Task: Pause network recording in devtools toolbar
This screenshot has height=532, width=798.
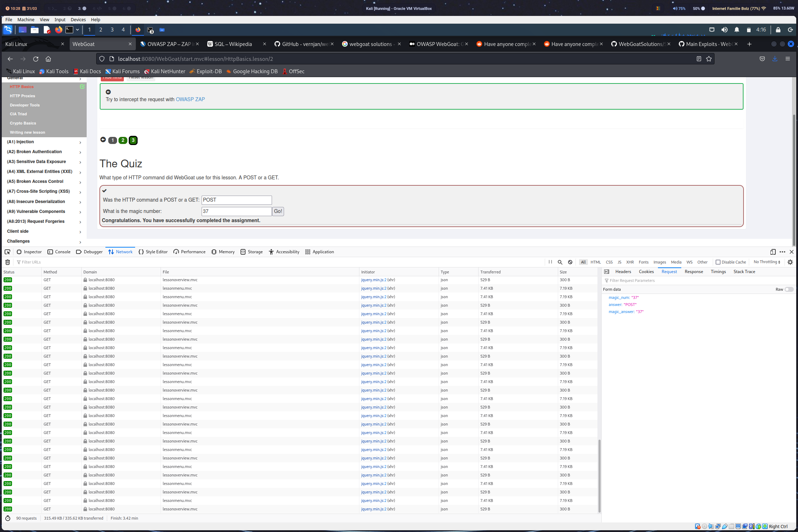Action: (x=550, y=262)
